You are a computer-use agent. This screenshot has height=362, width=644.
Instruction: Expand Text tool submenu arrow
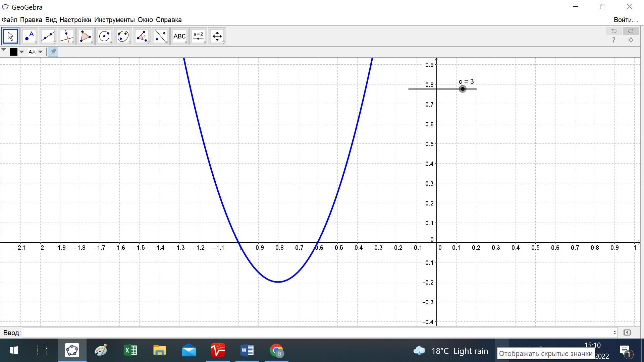click(x=186, y=43)
